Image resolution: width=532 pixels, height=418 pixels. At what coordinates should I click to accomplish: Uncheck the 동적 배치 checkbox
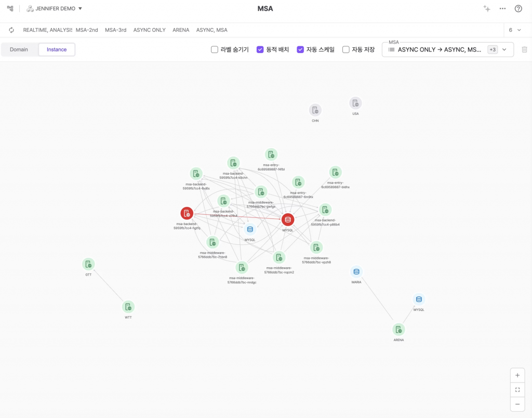[260, 50]
